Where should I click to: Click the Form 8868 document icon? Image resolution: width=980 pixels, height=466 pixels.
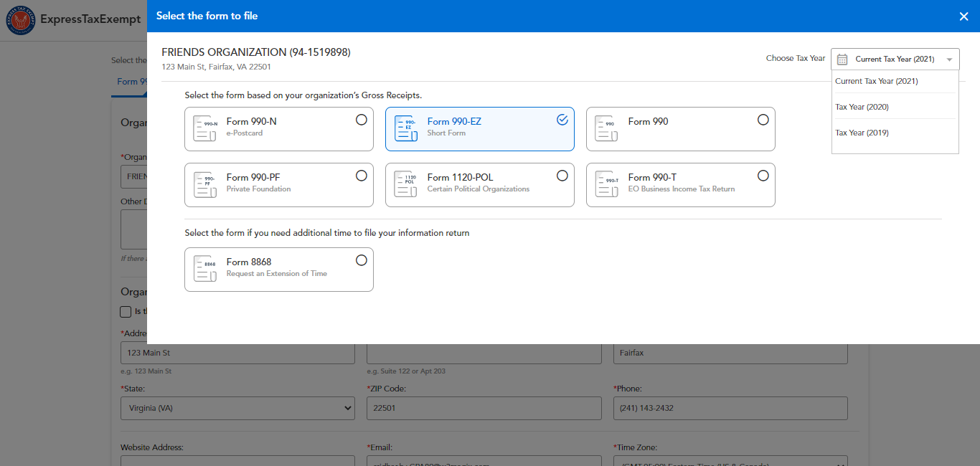pos(204,269)
